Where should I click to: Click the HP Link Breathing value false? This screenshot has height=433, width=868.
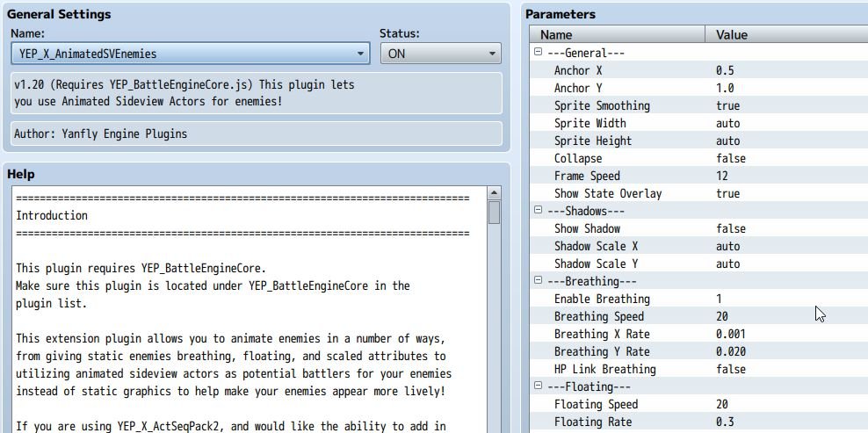click(731, 369)
